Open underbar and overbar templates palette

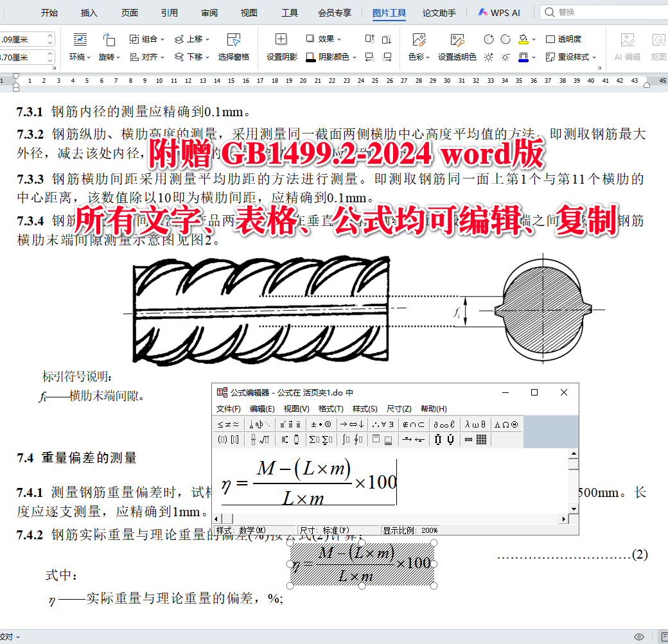click(383, 440)
